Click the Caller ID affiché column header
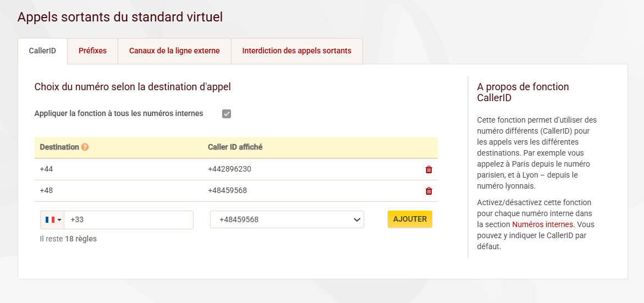Viewport: 644px width, 303px height. point(235,147)
